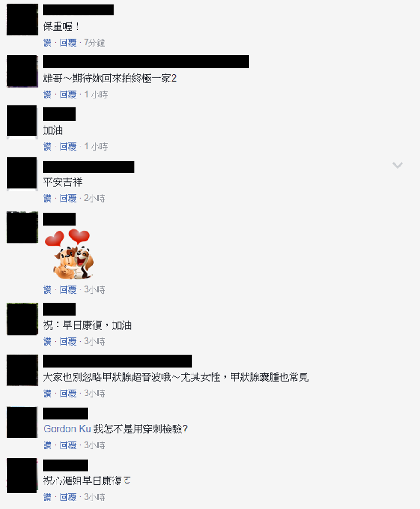Reply to the 雄哥 終極一家2 comment
The width and height of the screenshot is (420, 509).
coord(68,94)
